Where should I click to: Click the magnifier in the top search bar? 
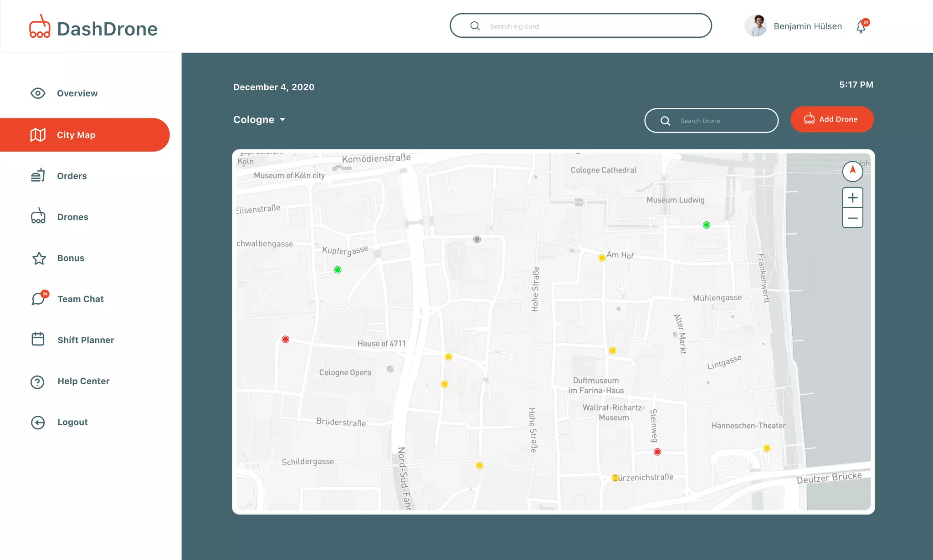pos(475,26)
